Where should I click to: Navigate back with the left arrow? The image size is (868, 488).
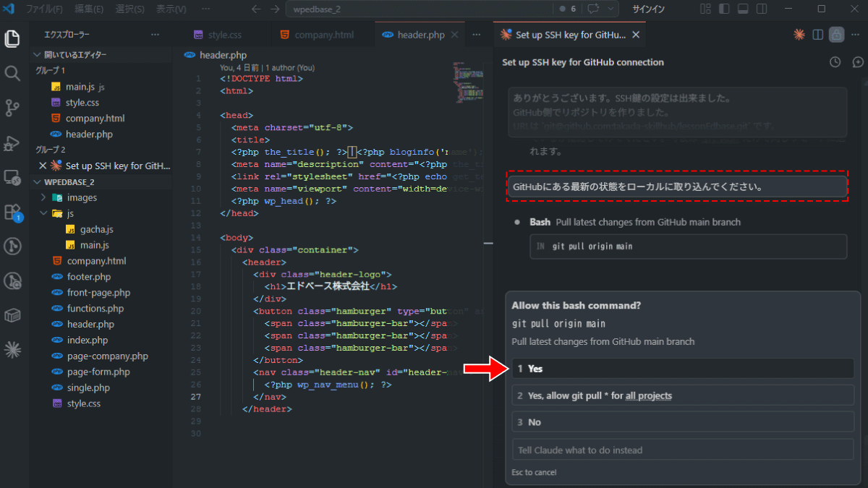(x=255, y=9)
